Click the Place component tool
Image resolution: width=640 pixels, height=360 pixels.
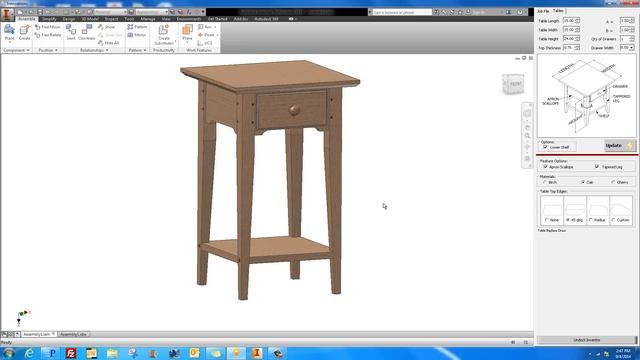(x=9, y=33)
